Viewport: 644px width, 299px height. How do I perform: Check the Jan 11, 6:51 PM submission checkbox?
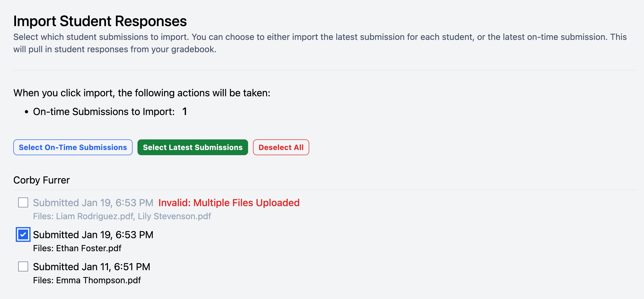click(23, 266)
